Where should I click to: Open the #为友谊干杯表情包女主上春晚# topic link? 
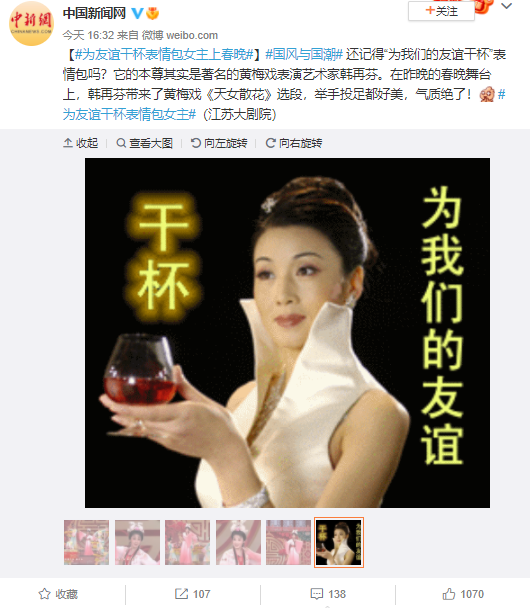164,54
